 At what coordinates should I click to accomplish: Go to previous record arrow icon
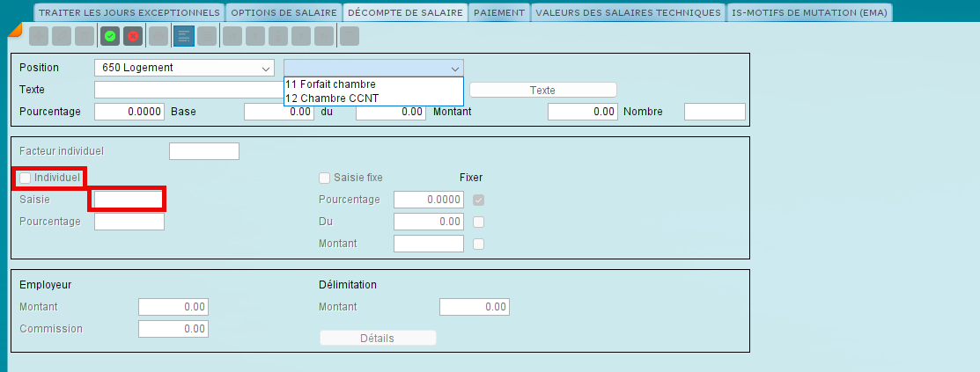[255, 36]
